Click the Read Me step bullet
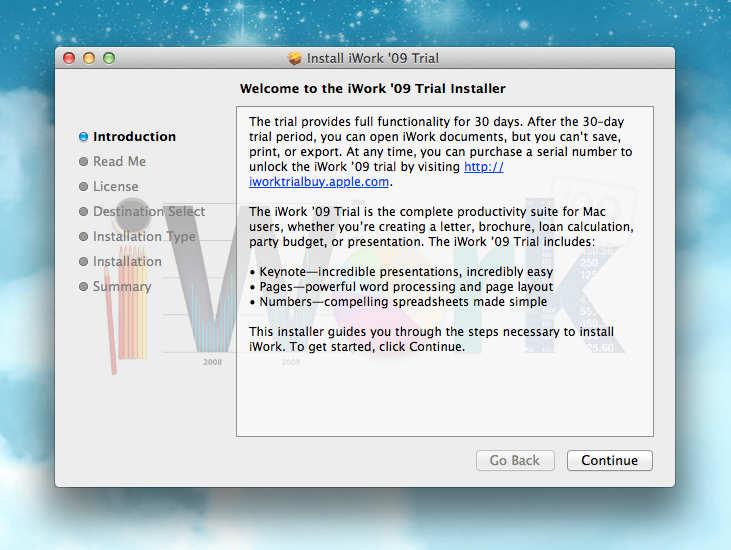Image resolution: width=731 pixels, height=550 pixels. click(83, 161)
